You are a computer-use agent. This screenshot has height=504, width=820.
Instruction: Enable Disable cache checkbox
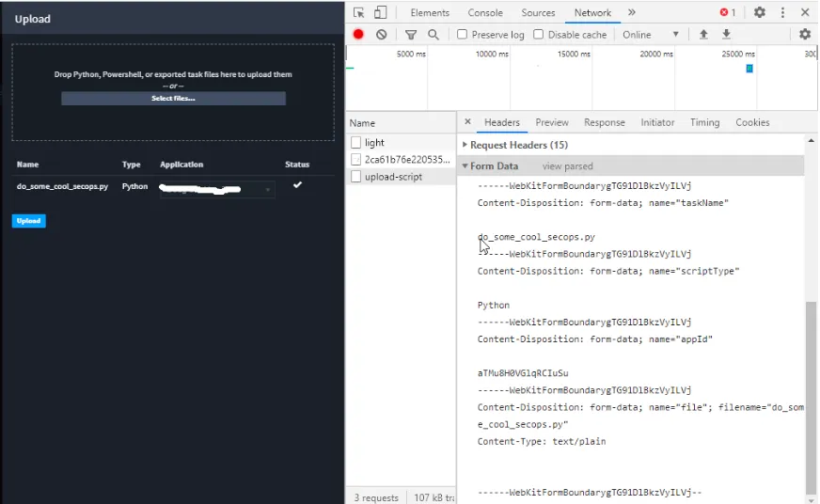[x=538, y=35]
